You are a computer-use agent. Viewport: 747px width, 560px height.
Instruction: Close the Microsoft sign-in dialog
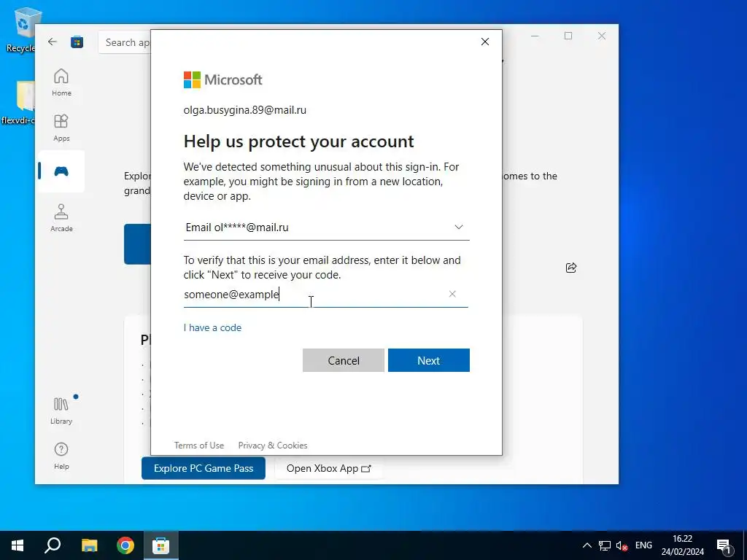(485, 42)
